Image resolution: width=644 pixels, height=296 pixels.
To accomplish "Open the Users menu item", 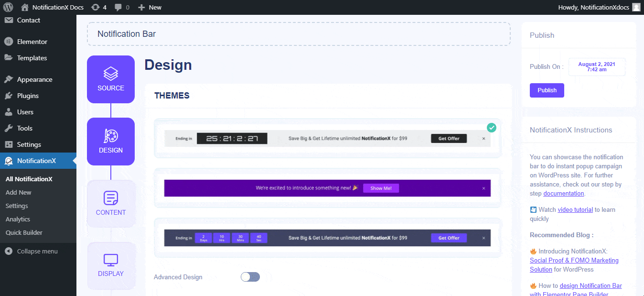I will tap(38, 112).
